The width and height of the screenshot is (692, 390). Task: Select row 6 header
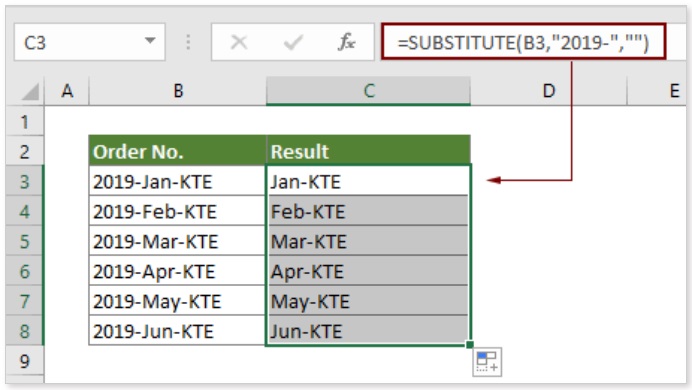(x=25, y=271)
